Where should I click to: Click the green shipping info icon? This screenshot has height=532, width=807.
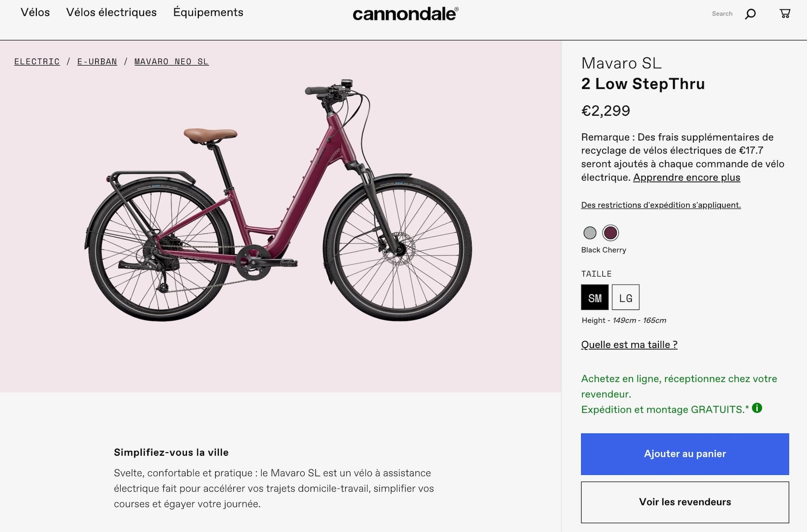tap(757, 408)
